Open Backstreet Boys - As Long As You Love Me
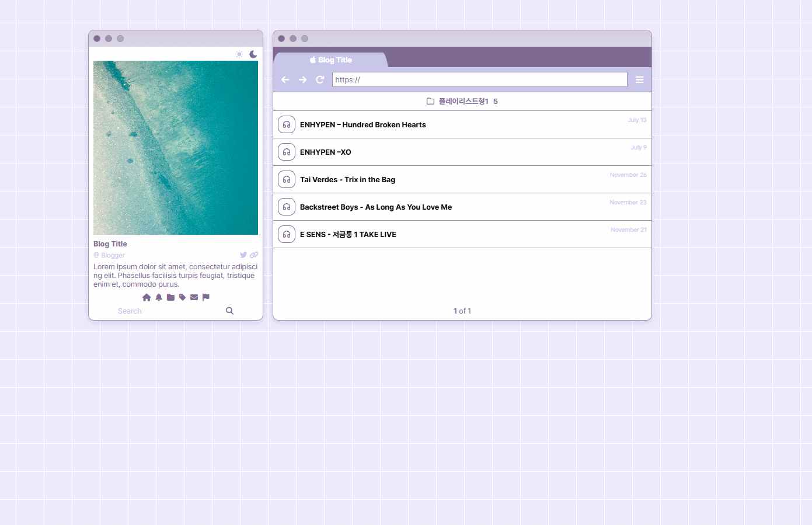The image size is (812, 525). (x=376, y=207)
